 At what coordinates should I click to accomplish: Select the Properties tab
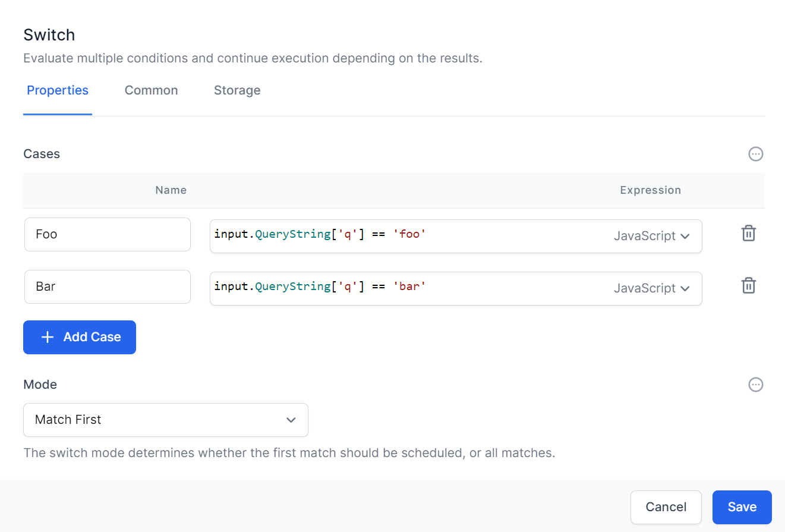coord(57,90)
